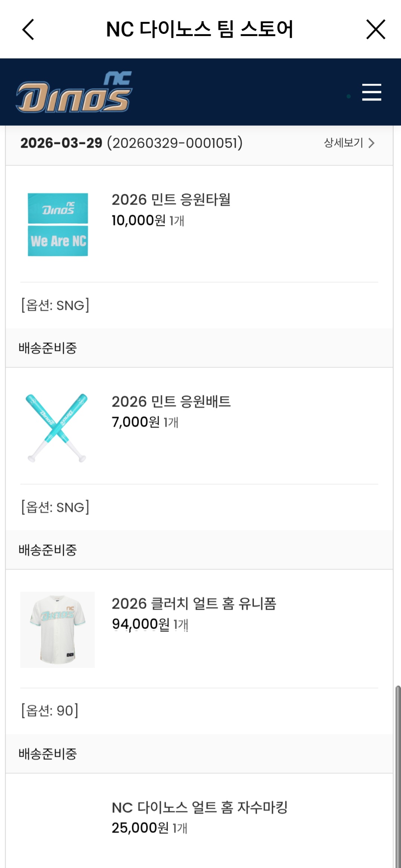Viewport: 401px width, 868px height.
Task: Tap the uniform option 90 text
Action: (x=50, y=711)
